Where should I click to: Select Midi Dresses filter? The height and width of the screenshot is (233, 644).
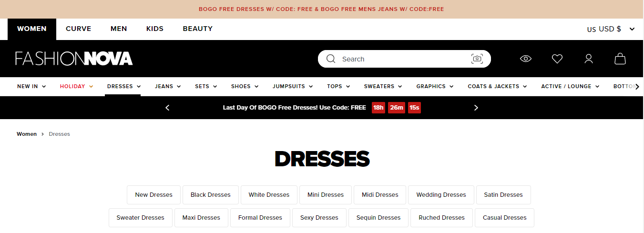(x=380, y=195)
